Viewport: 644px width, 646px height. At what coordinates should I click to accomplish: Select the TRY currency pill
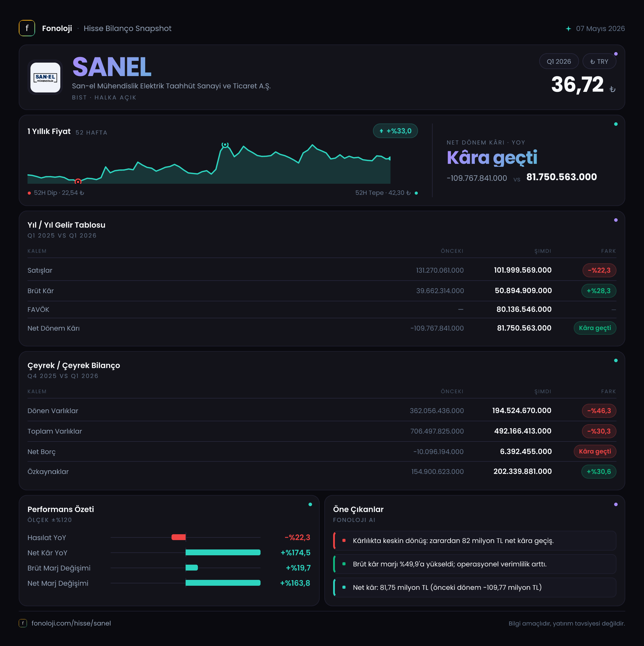[599, 61]
